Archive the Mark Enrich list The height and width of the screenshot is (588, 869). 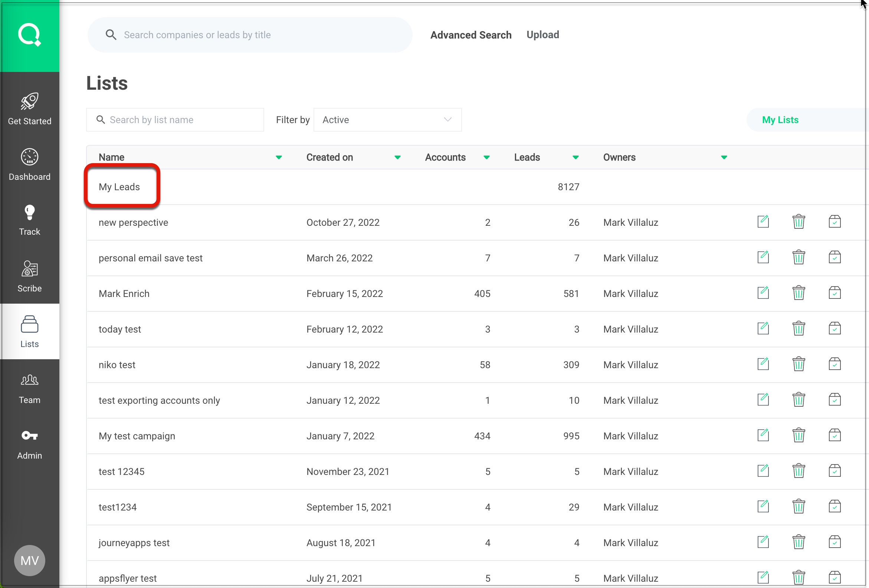(834, 293)
